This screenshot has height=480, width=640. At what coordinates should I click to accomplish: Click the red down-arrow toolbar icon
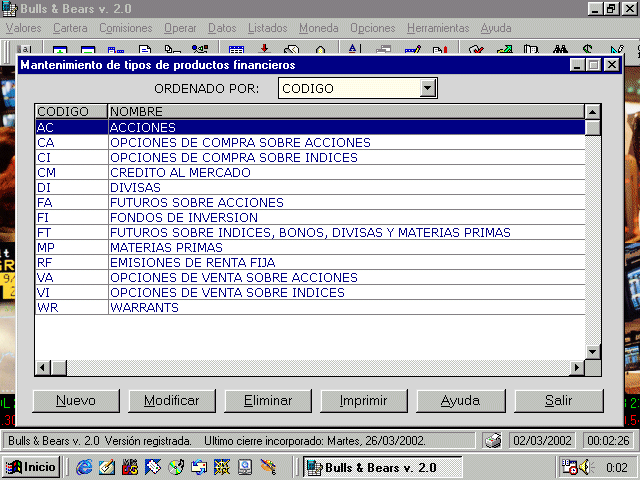point(264,49)
